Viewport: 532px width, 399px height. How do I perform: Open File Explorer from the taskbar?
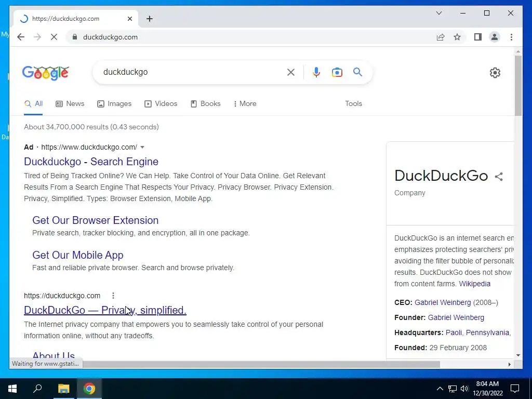click(x=63, y=389)
